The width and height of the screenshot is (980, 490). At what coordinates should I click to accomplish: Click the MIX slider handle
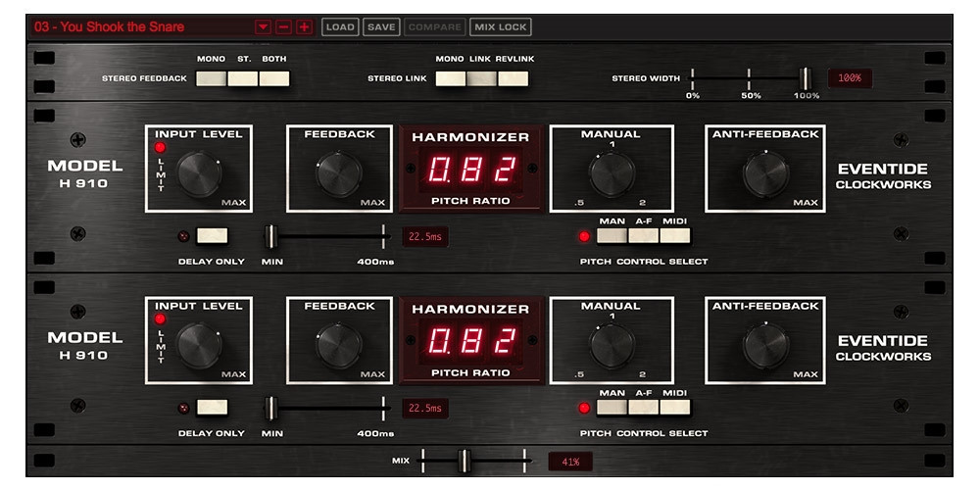pos(464,462)
